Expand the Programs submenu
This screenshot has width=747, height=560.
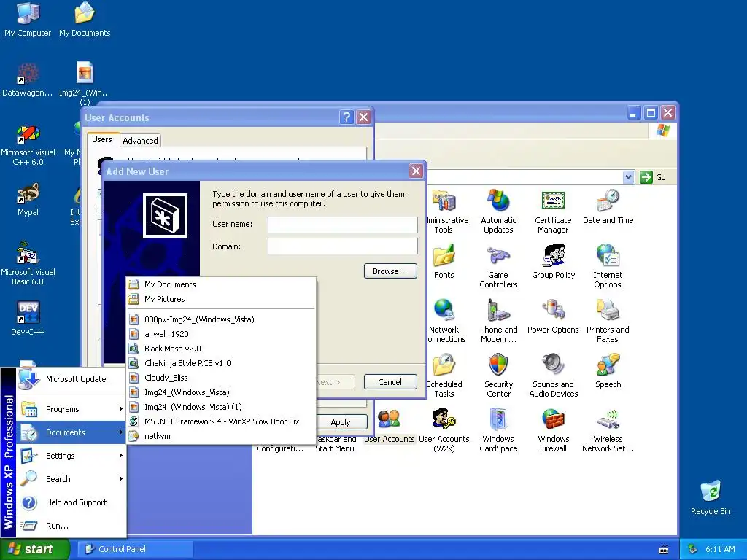[71, 409]
